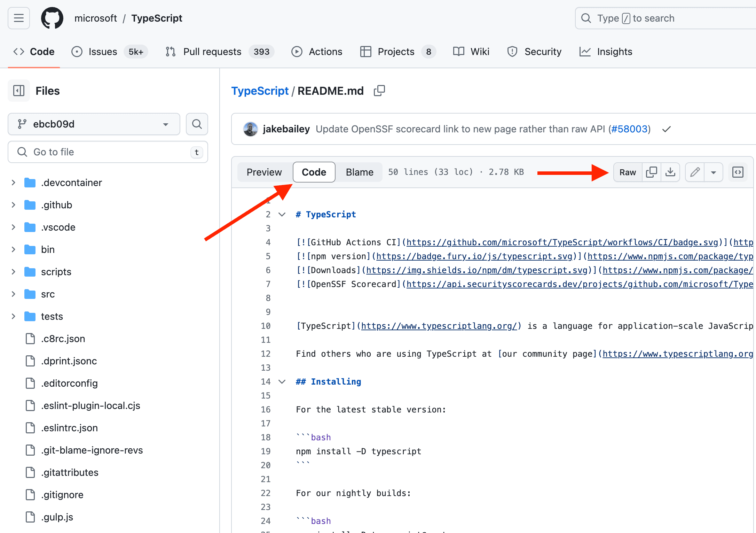This screenshot has height=533, width=756.
Task: Open the Issues tab
Action: click(110, 52)
